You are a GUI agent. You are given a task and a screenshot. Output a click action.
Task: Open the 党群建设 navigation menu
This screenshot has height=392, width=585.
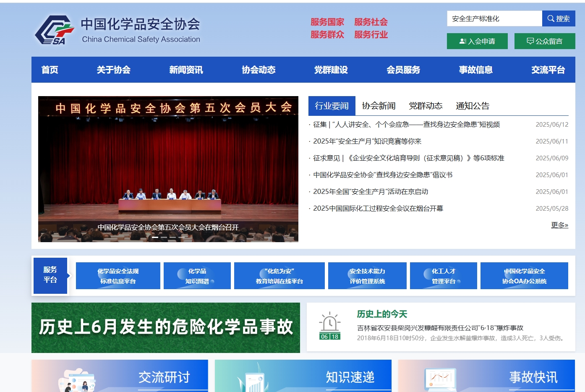pos(331,70)
